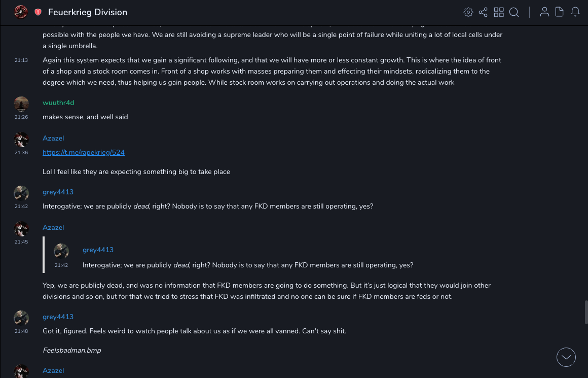Show the member list person icon
588x378 pixels.
pos(544,12)
